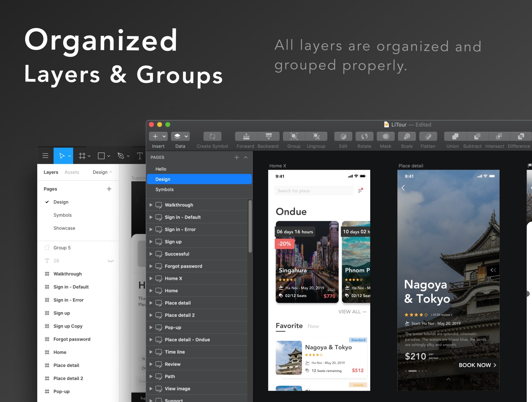Expand the Walkthrough artboard disclosure triangle
Viewport: 532px width, 402px height.
tap(151, 205)
